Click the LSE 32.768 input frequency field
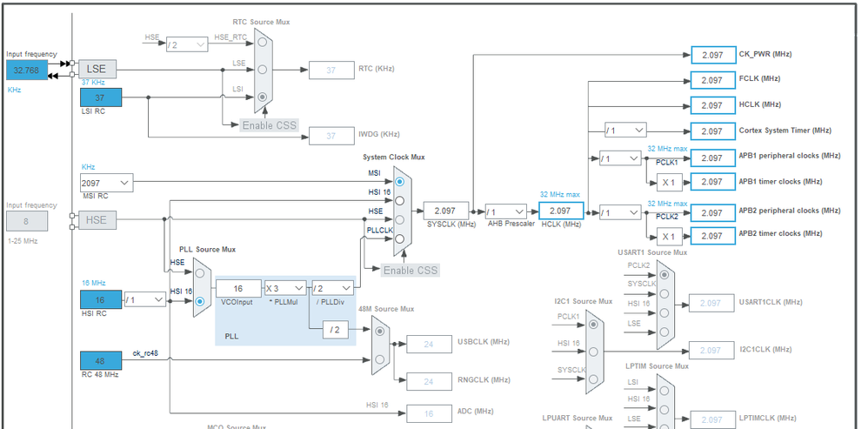Image resolution: width=868 pixels, height=429 pixels. 27,70
